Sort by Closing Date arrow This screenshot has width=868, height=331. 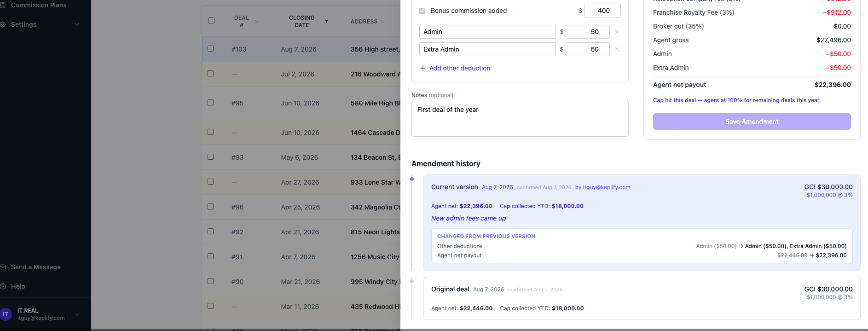(326, 22)
